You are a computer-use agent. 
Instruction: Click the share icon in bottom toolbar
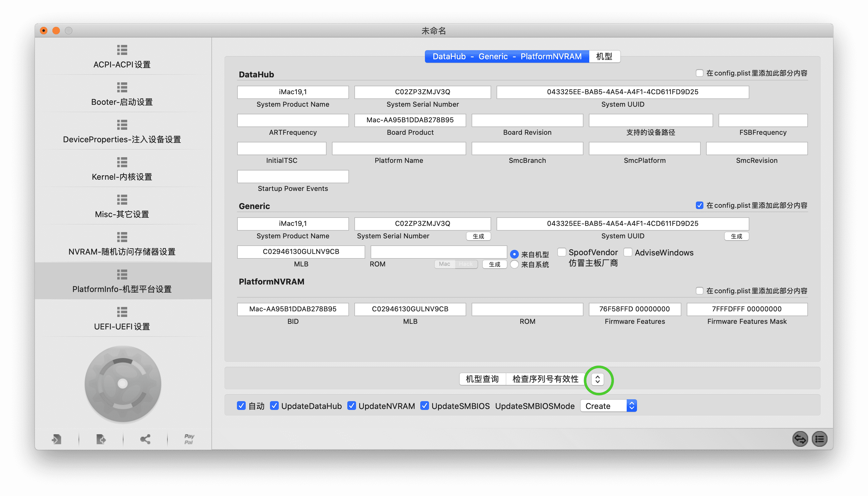click(145, 439)
